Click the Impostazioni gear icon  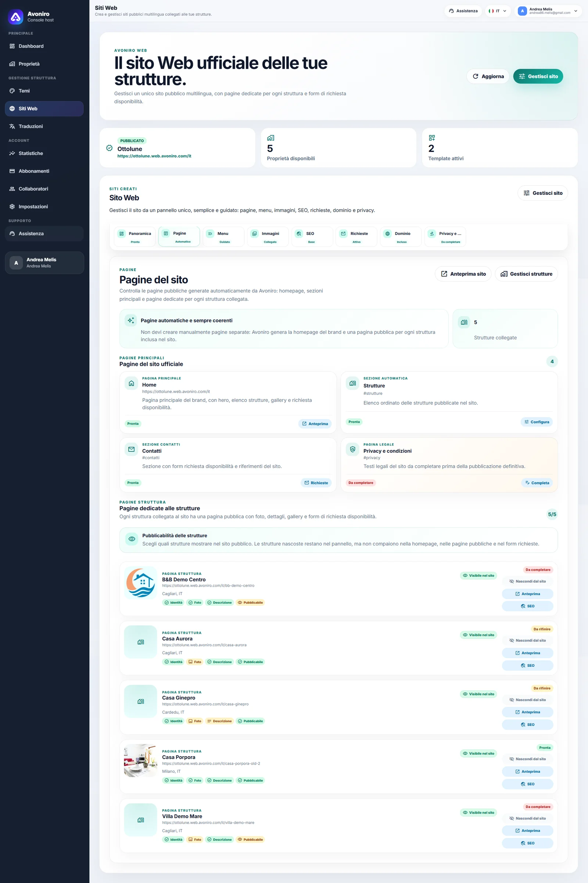click(x=12, y=207)
